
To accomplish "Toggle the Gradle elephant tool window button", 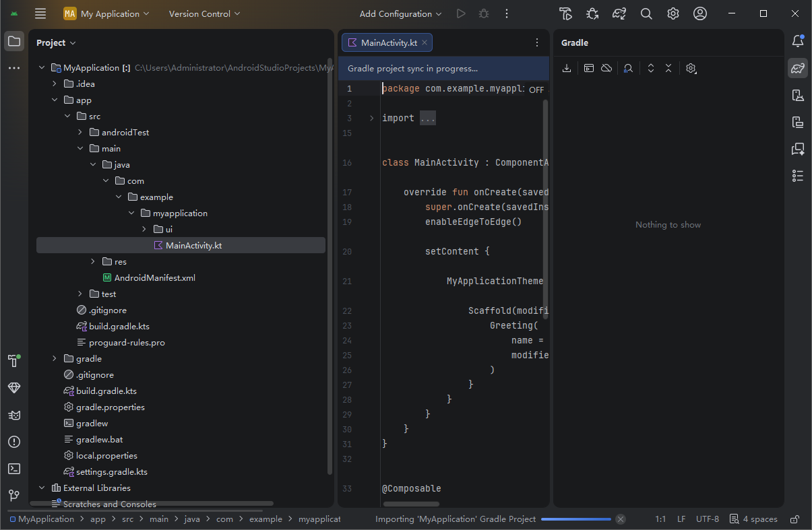I will tap(798, 68).
